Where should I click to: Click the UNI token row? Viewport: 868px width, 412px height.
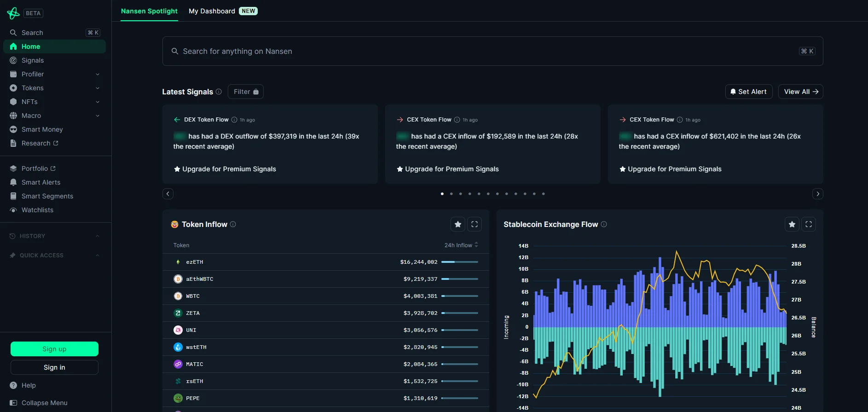326,330
